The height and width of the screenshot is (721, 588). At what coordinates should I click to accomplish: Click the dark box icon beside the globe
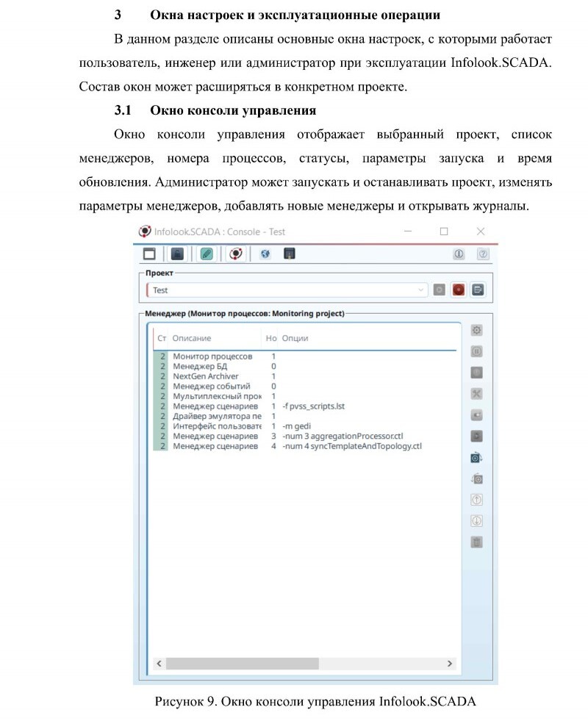289,254
